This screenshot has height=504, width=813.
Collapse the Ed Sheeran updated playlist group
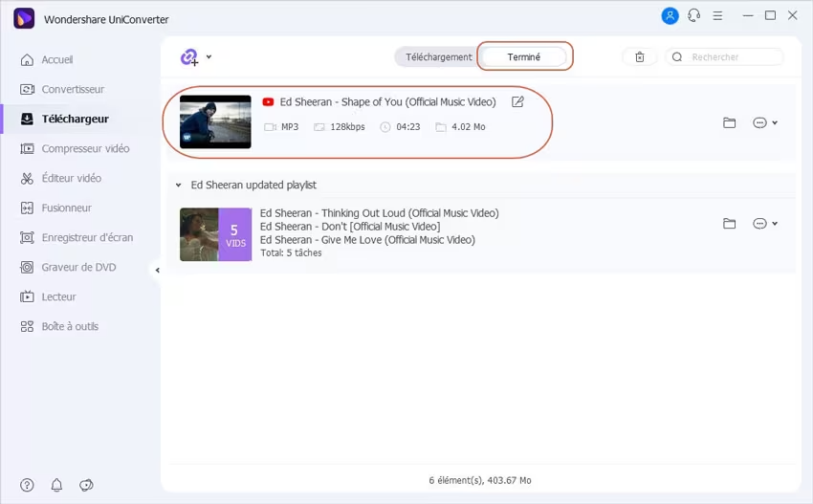(178, 186)
